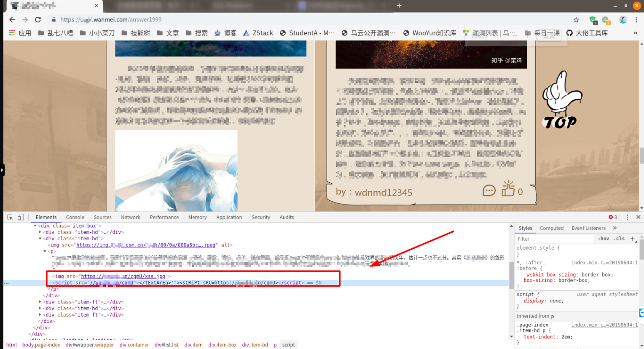
Task: Open DevTools customize three-dot menu
Action: click(627, 217)
